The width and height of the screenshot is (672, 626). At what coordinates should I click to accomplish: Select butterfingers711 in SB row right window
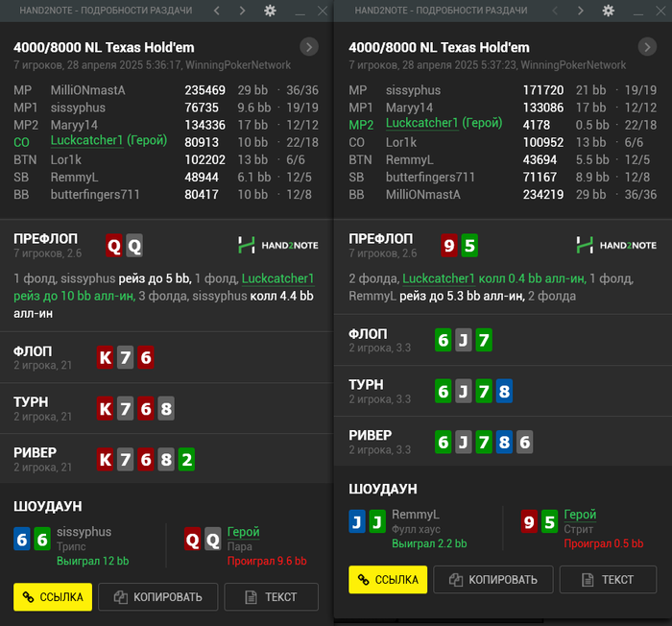coord(430,177)
